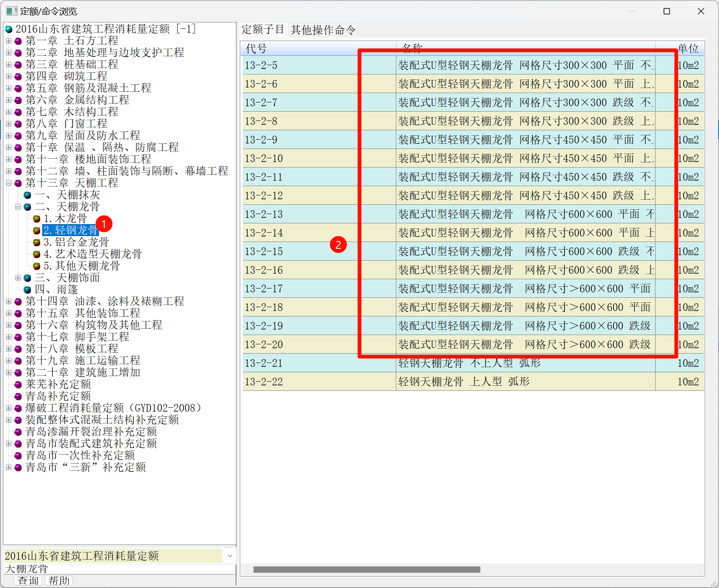The height and width of the screenshot is (588, 719).
Task: Select tree item 2.轻钢龙骨
Action: 71,231
